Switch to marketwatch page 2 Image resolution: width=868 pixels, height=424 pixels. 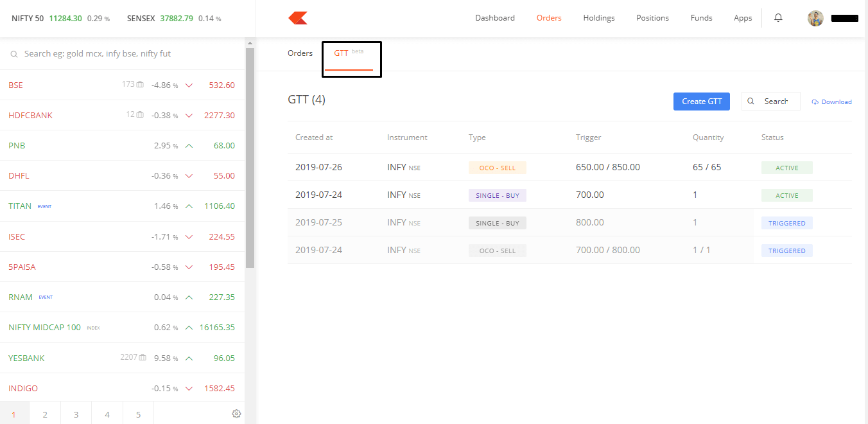click(x=45, y=414)
